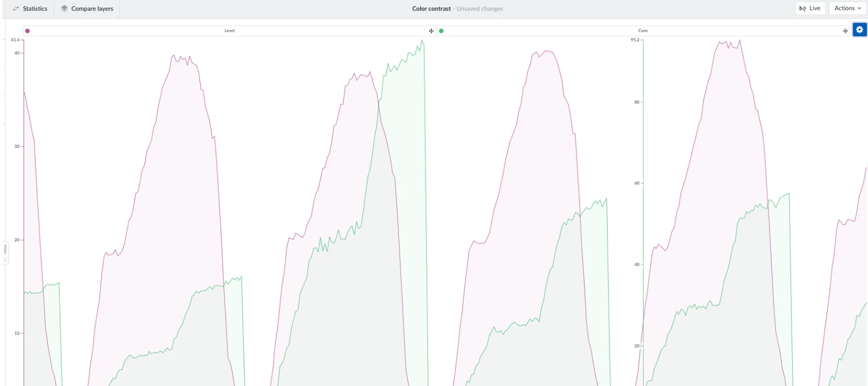The width and height of the screenshot is (868, 386).
Task: Switch to the Statistics view
Action: [x=33, y=8]
